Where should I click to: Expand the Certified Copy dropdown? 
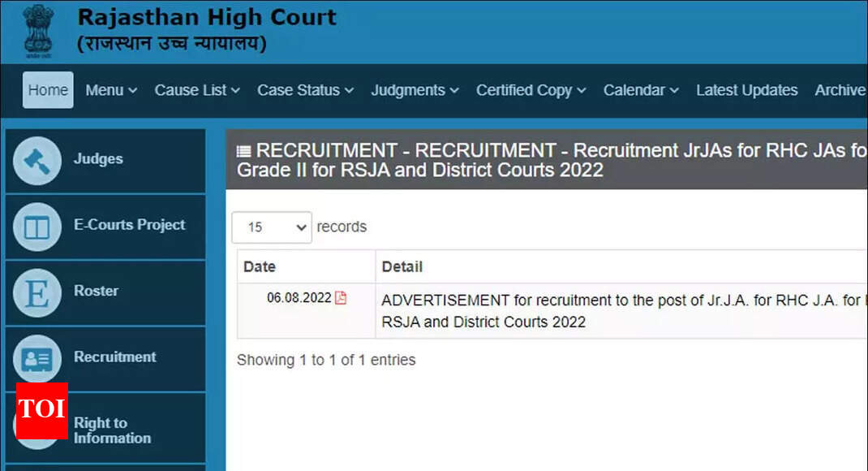pos(531,90)
